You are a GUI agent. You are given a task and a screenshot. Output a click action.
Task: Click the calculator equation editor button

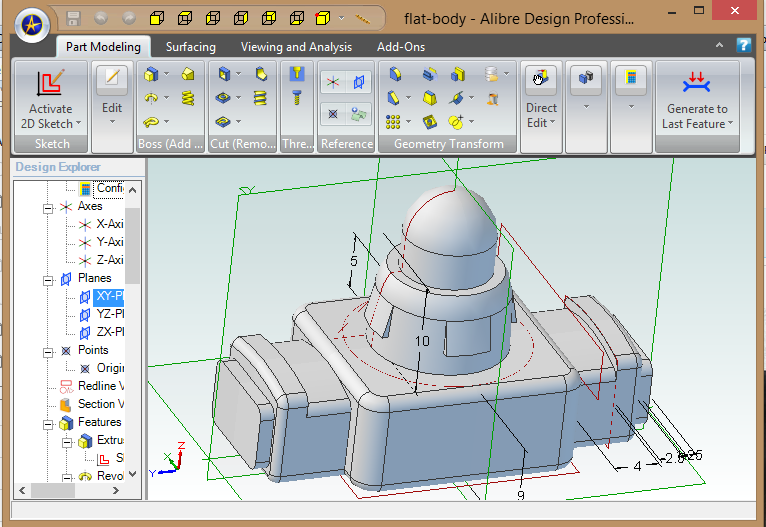(631, 79)
